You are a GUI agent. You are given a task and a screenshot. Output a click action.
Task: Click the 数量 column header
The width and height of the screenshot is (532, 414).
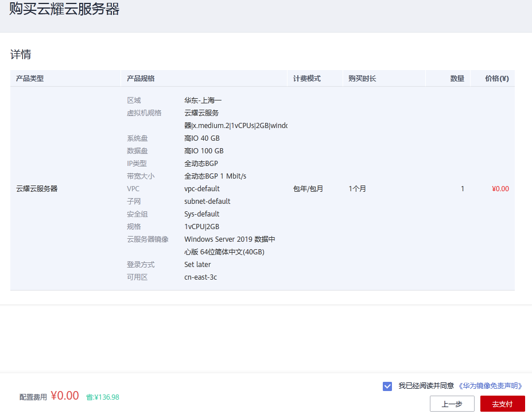457,79
